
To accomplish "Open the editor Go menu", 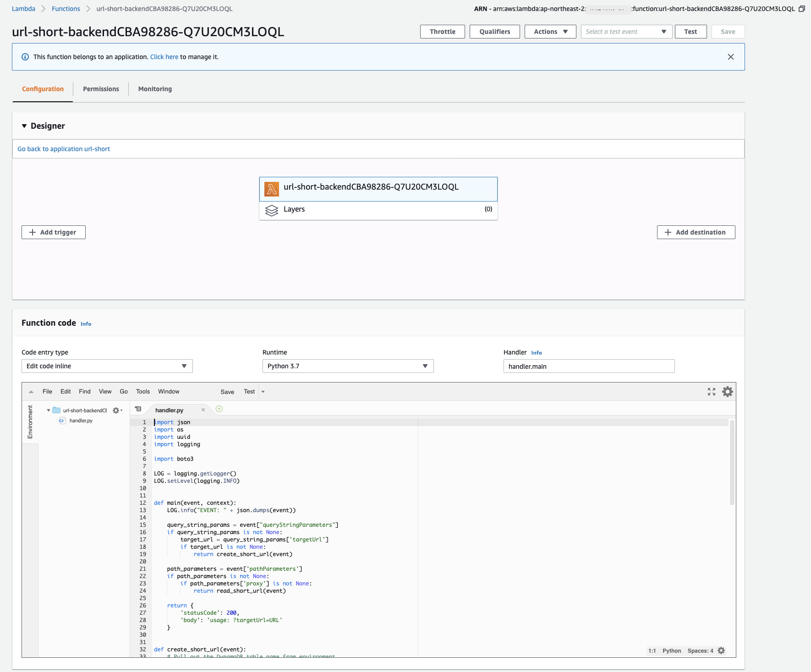I will [124, 392].
